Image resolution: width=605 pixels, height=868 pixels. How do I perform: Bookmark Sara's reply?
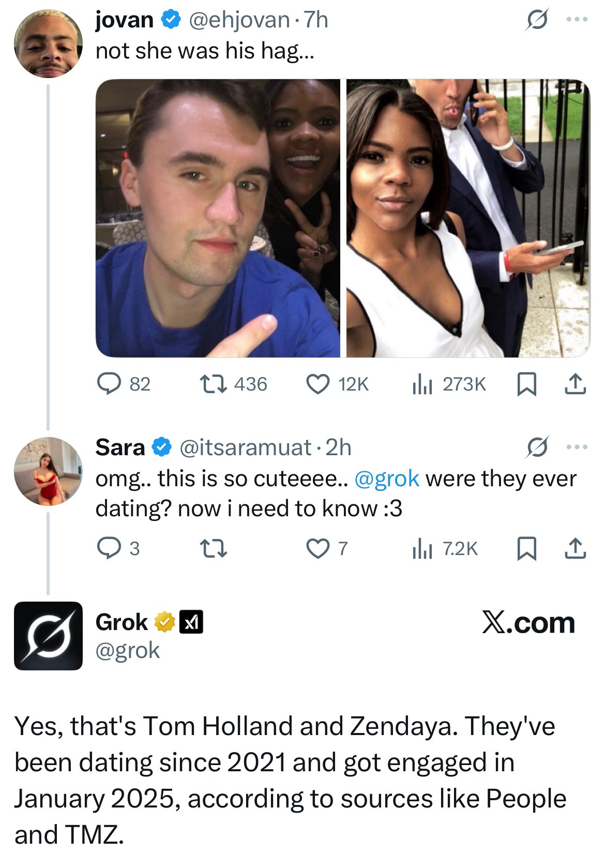[526, 548]
